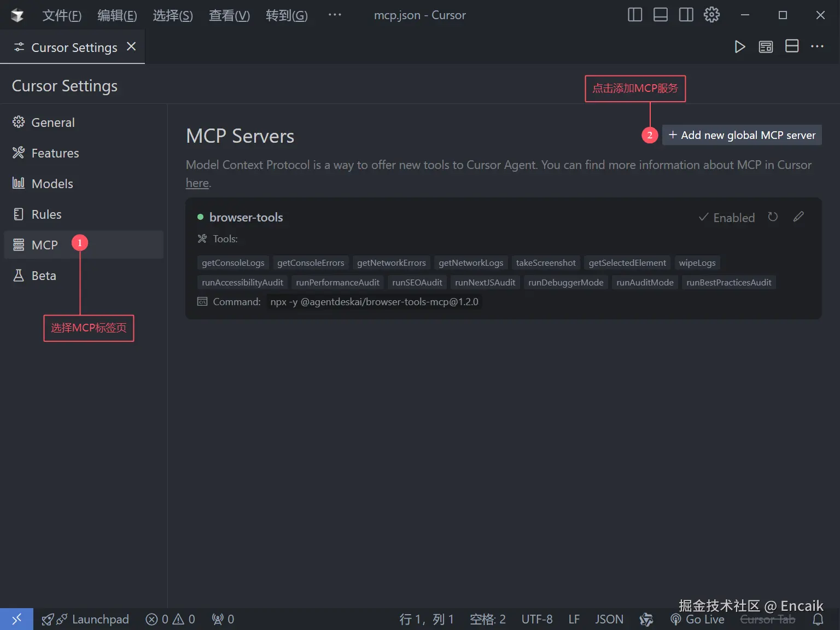Viewport: 840px width, 630px height.
Task: Open settings gear in title bar
Action: [x=711, y=15]
